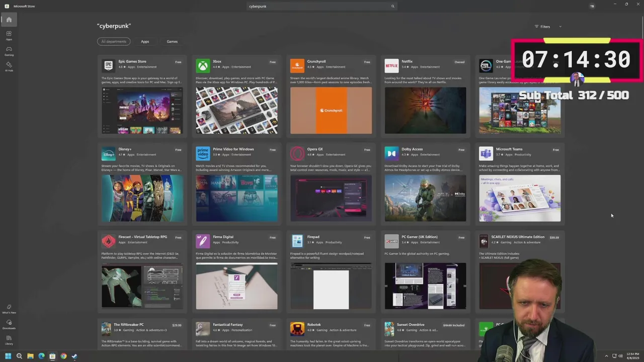The height and width of the screenshot is (362, 644).
Task: Click the Disney+ app icon
Action: (108, 153)
